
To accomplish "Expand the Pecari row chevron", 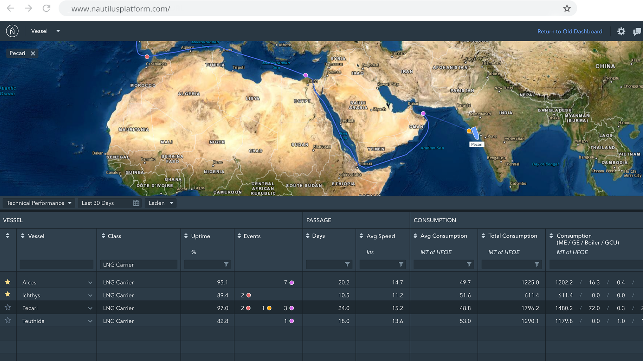I will point(90,308).
